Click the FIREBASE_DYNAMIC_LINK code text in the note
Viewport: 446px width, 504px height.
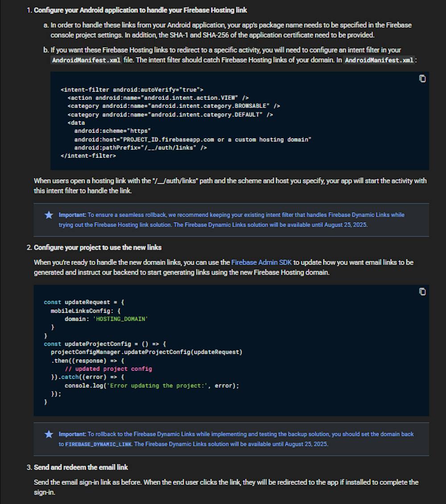tap(98, 444)
